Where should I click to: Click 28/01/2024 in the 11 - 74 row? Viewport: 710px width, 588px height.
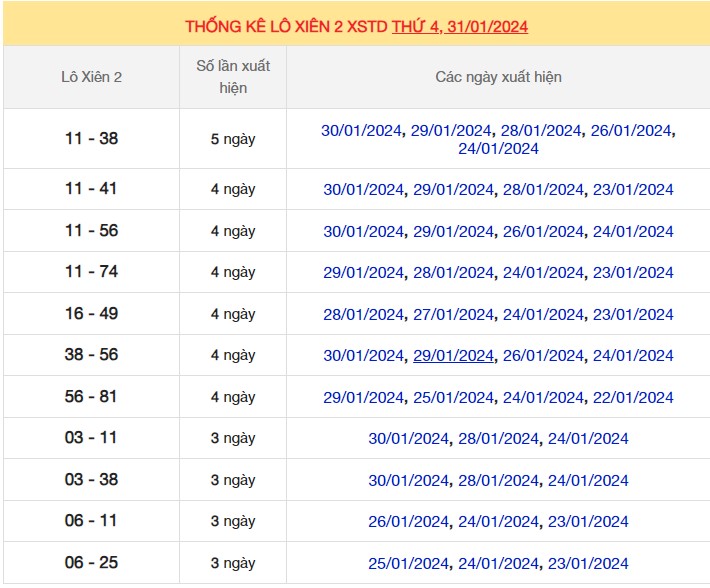[x=453, y=273]
